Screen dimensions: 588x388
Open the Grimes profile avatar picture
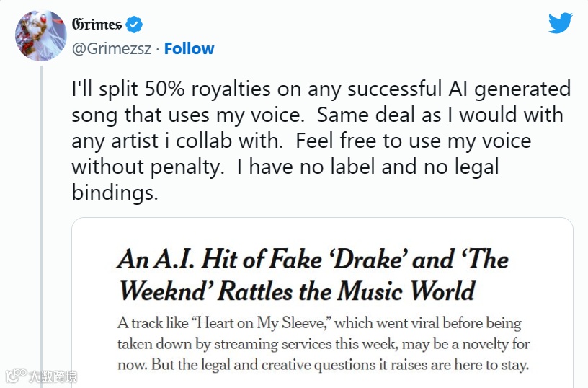coord(41,36)
